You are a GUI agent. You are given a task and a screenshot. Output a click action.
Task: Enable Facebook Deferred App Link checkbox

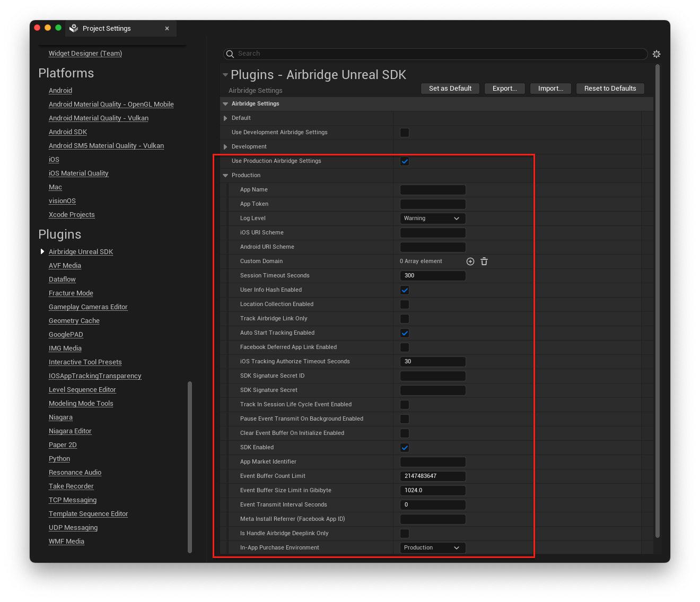pyautogui.click(x=405, y=347)
